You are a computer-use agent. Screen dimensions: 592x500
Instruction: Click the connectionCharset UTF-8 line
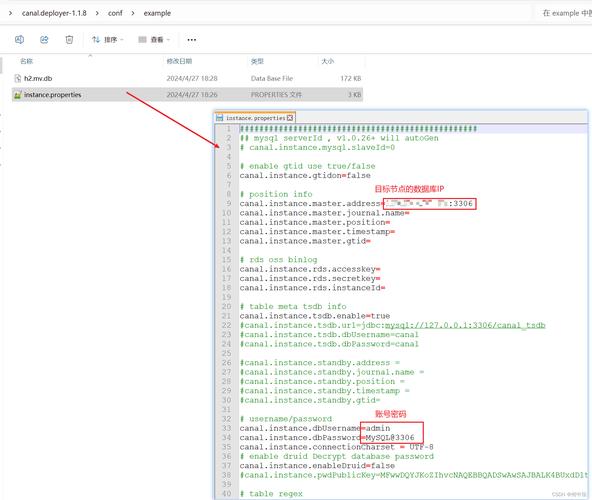pos(336,447)
